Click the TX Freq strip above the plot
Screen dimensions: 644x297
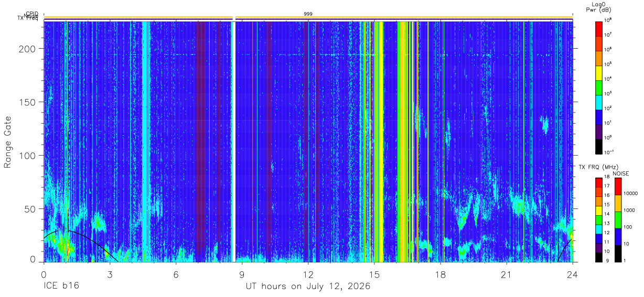(x=308, y=20)
